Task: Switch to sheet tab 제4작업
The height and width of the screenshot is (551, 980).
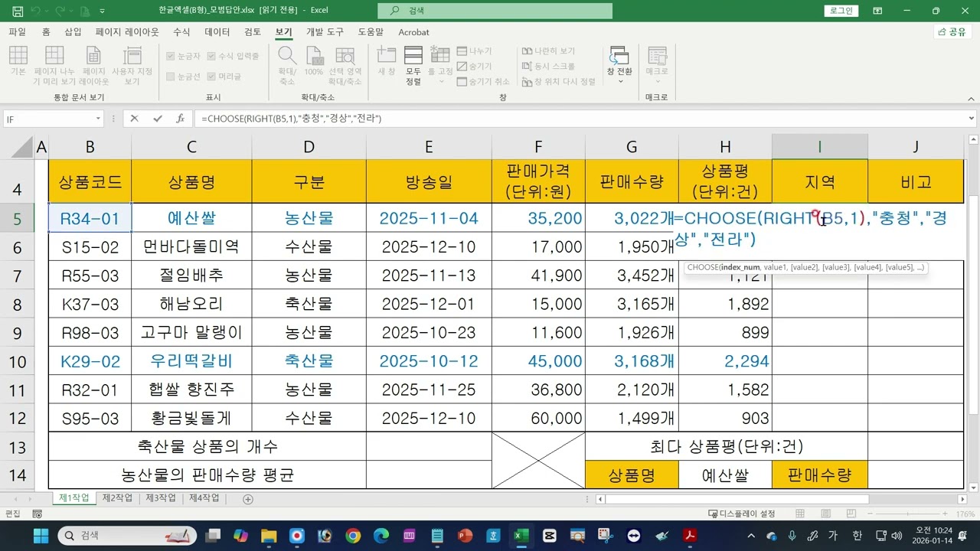Action: coord(204,498)
